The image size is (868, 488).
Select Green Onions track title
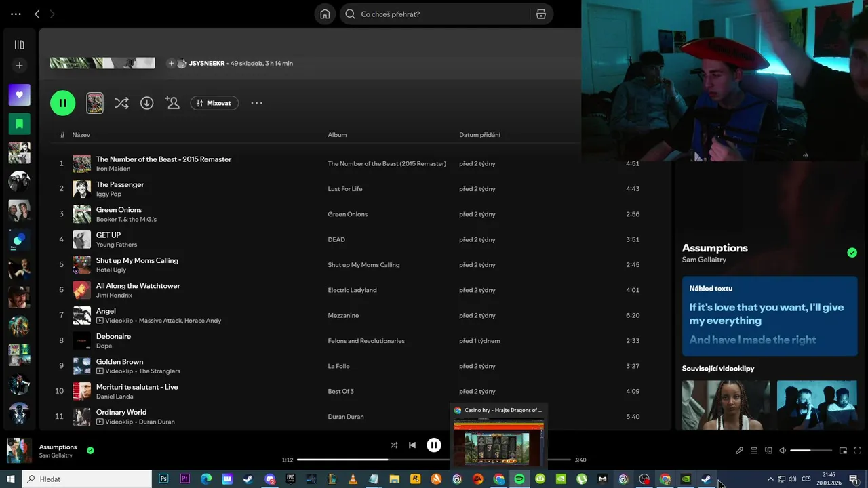click(x=119, y=210)
